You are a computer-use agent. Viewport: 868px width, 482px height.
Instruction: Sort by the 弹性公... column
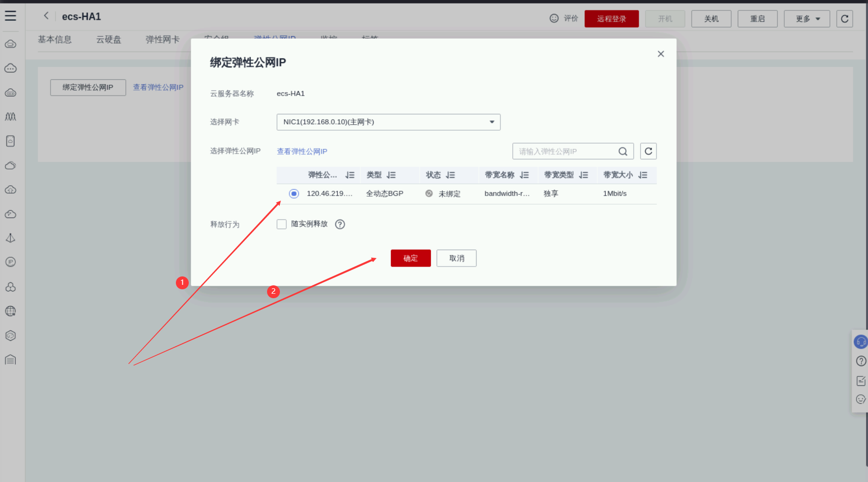pos(350,175)
